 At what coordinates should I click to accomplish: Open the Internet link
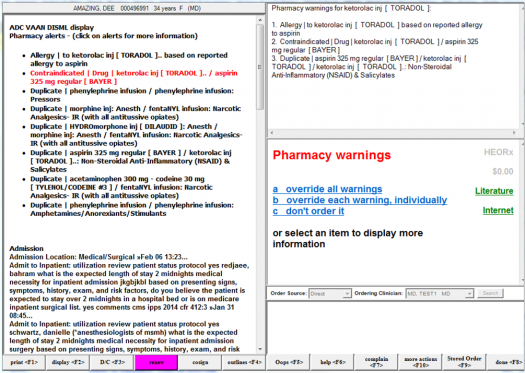498,210
